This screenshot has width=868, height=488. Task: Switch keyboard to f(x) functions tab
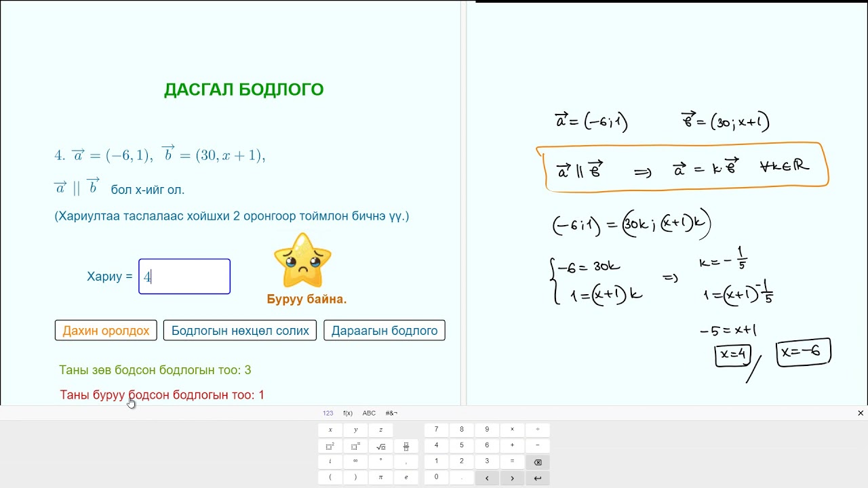[348, 413]
